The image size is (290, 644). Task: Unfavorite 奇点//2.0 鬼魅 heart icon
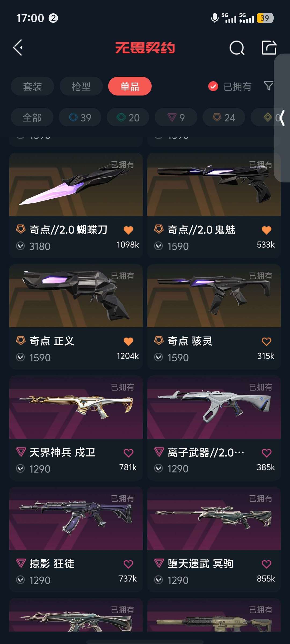[266, 230]
